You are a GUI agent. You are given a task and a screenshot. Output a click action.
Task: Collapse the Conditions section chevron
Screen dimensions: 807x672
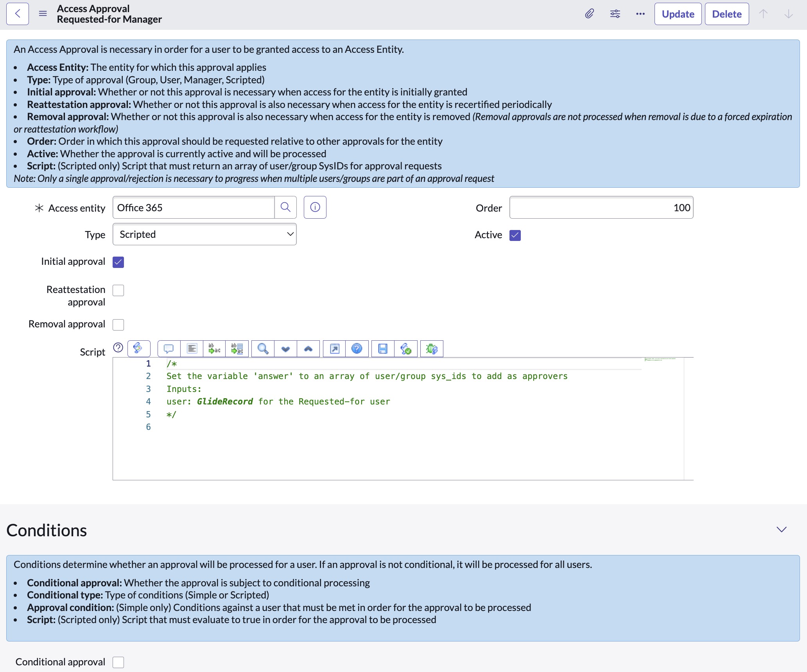[x=781, y=530]
